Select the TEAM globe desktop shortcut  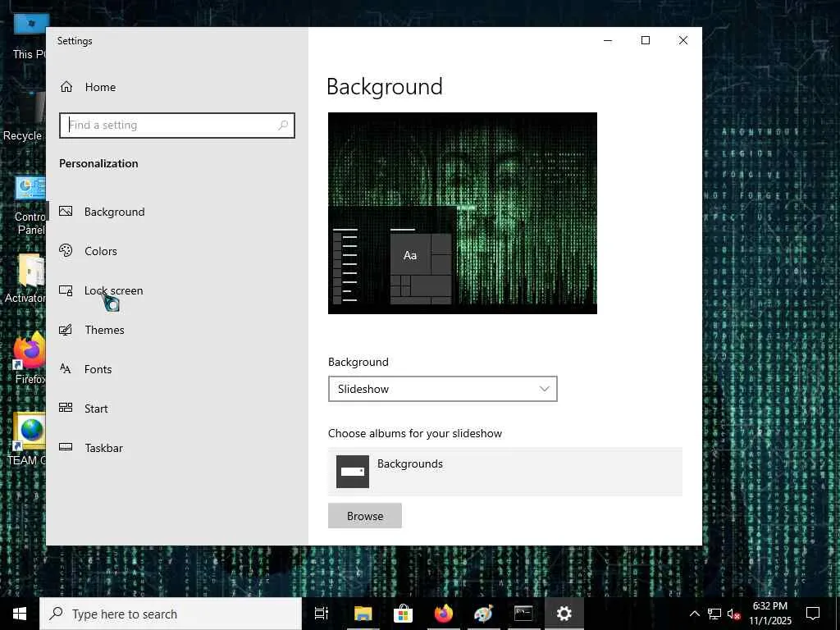coord(27,440)
